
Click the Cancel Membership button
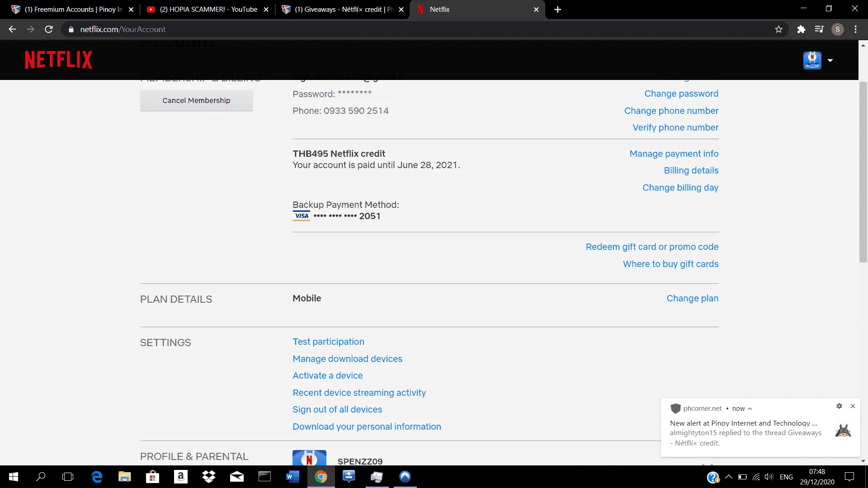(x=196, y=100)
